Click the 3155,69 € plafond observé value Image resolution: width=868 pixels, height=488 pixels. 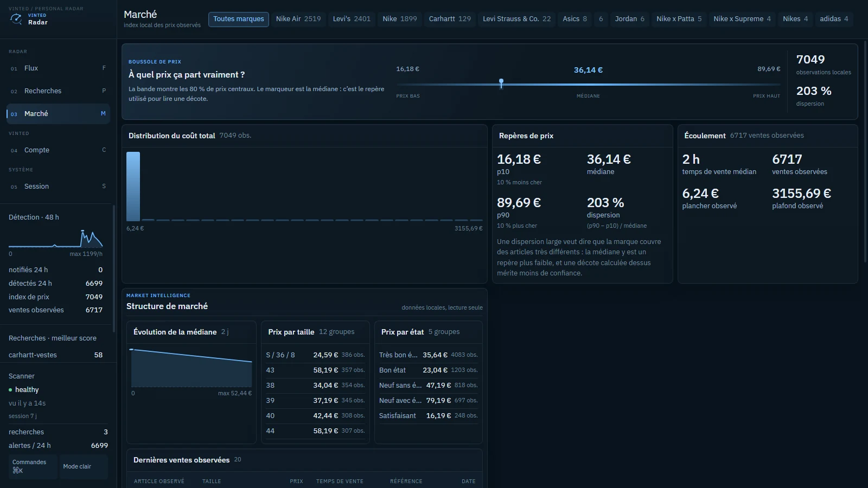click(x=802, y=194)
